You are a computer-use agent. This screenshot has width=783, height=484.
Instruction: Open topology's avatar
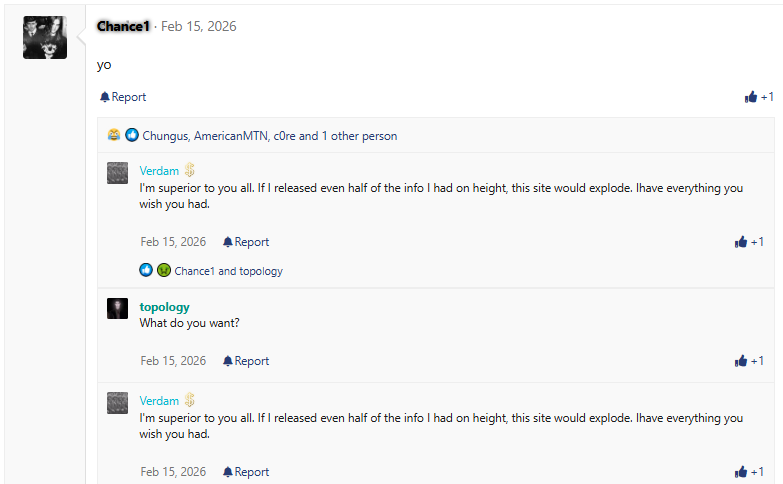point(117,308)
